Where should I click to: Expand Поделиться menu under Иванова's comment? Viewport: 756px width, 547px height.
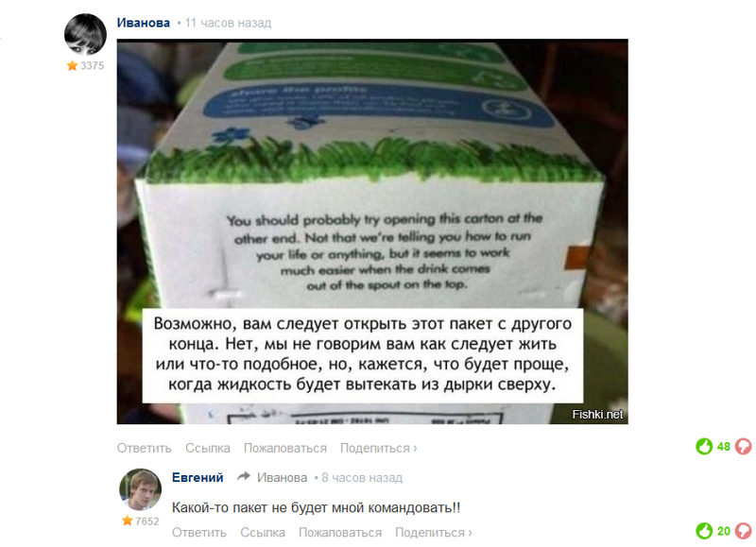pos(379,448)
